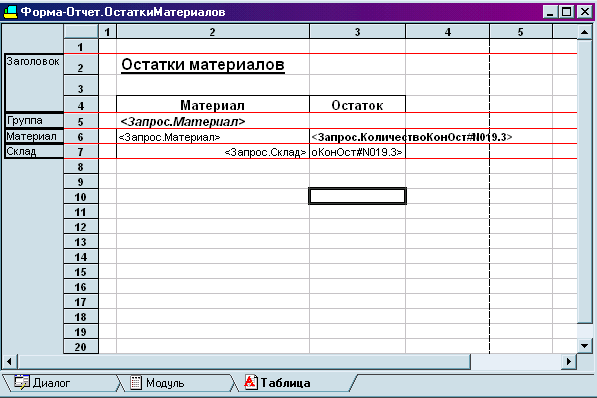
Task: Click the horizontal scrollbar right arrow
Action: pyautogui.click(x=569, y=361)
